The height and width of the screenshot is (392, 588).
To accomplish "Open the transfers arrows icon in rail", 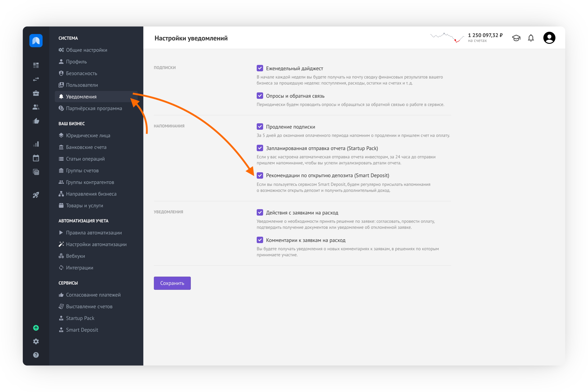I will [x=36, y=79].
